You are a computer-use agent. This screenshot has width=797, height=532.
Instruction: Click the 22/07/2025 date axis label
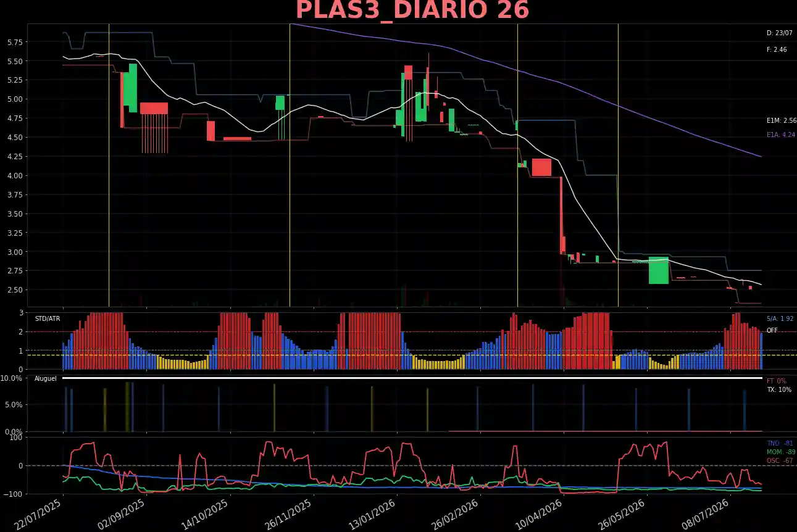tap(38, 514)
